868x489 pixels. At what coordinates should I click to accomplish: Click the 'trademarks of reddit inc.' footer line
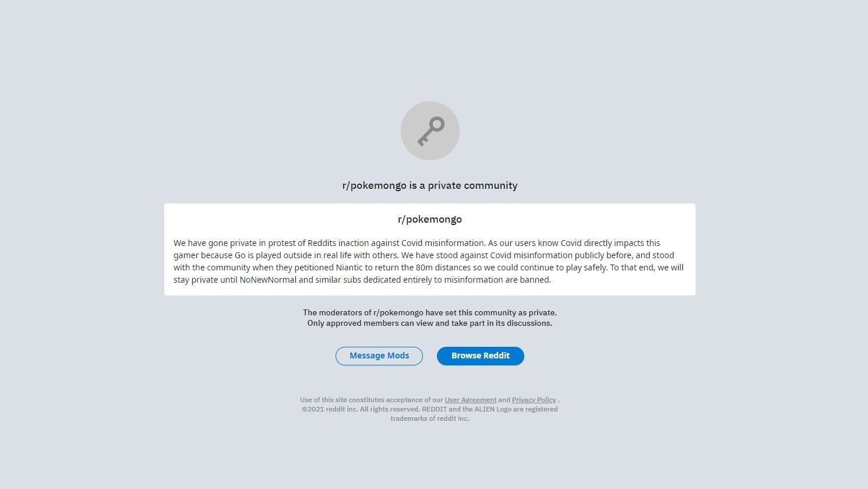pyautogui.click(x=430, y=418)
